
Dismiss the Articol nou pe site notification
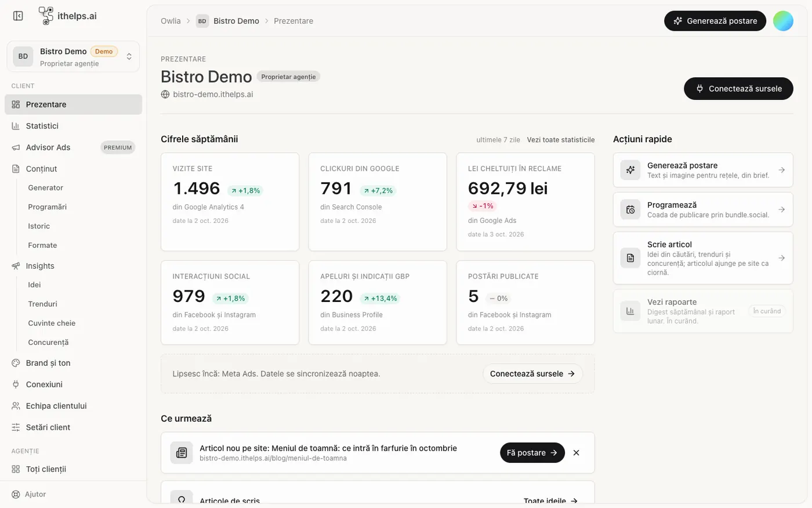pos(576,453)
